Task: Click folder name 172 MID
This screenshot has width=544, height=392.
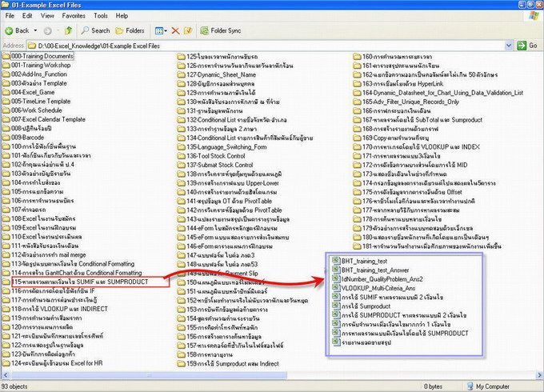Action: click(x=415, y=165)
